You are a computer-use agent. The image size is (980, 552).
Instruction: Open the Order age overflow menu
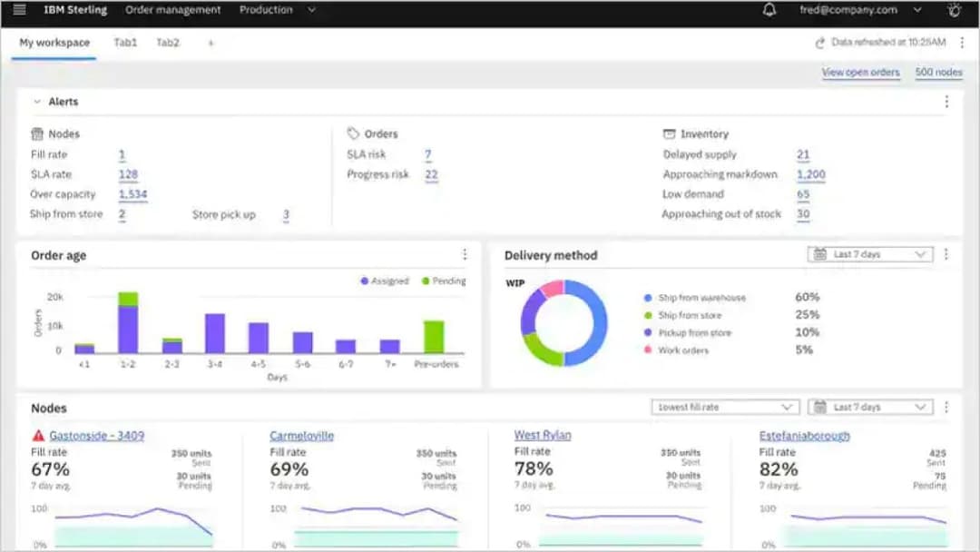tap(465, 255)
